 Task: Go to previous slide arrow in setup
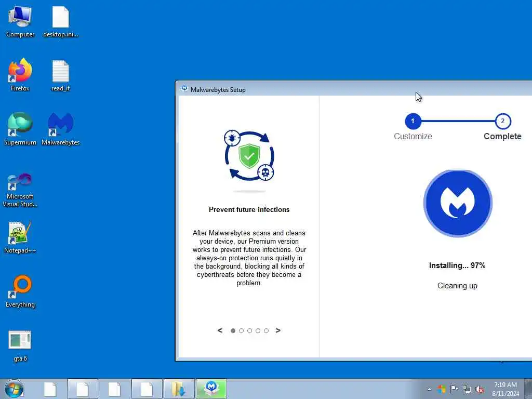coord(220,330)
